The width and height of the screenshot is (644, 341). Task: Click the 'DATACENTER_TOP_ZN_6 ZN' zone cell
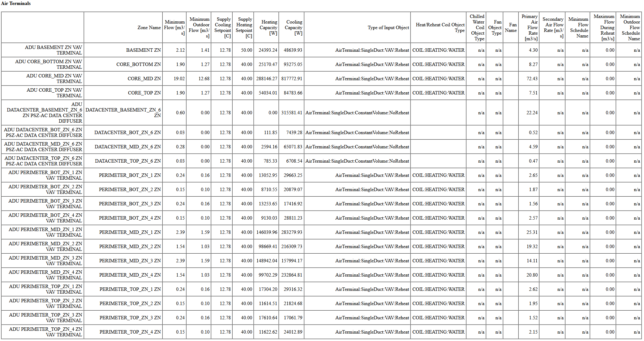pyautogui.click(x=128, y=161)
